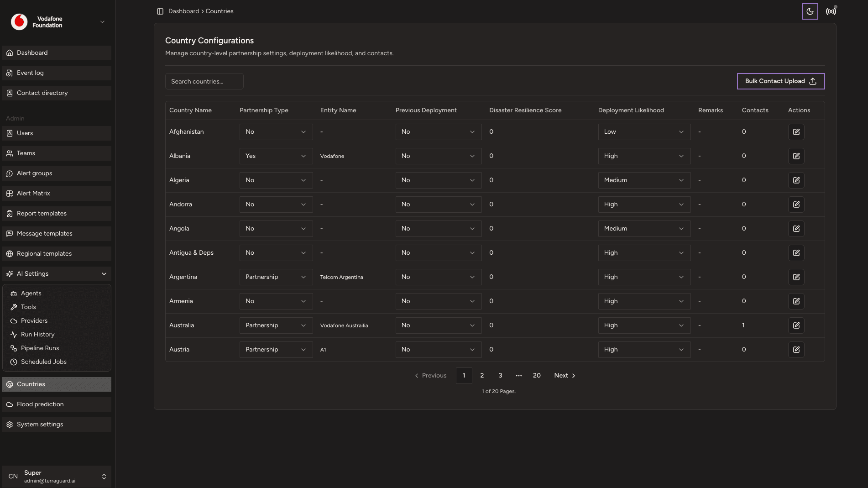This screenshot has width=868, height=488.
Task: Edit the Andorra row
Action: click(796, 205)
